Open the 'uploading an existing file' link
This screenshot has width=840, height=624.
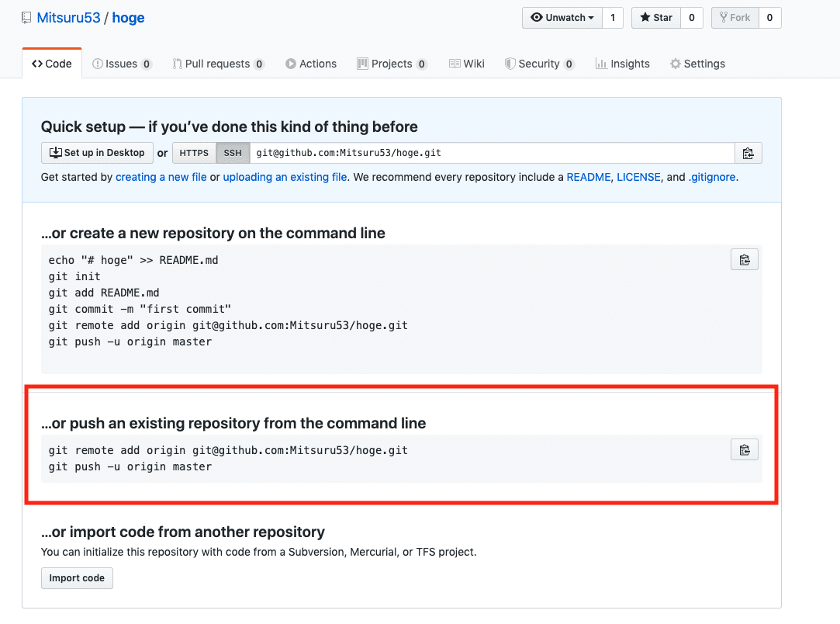click(x=285, y=177)
